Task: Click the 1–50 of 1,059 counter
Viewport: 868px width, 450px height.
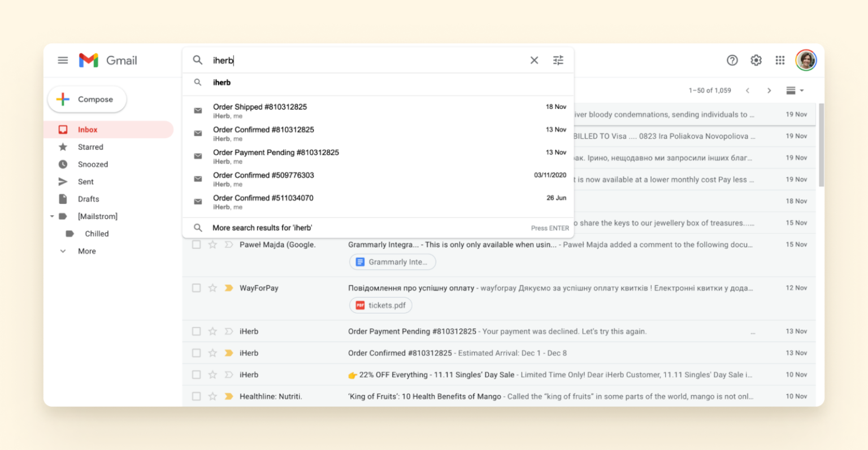Action: coord(710,90)
